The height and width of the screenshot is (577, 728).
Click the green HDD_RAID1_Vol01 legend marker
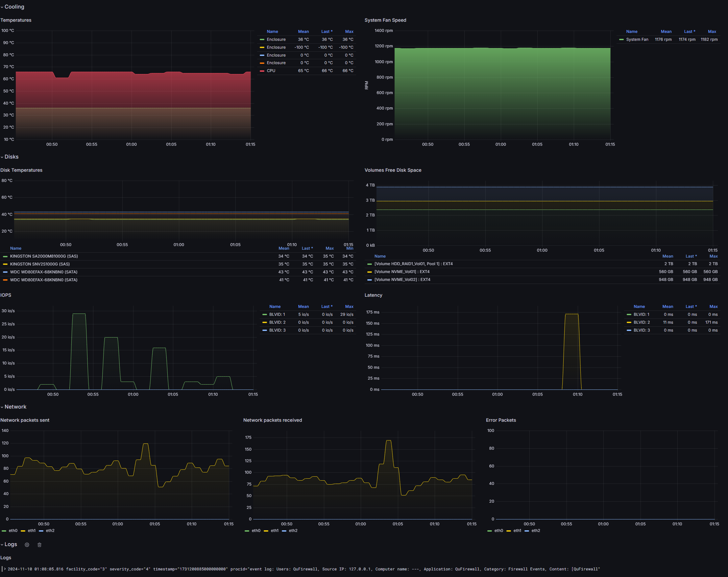(369, 264)
